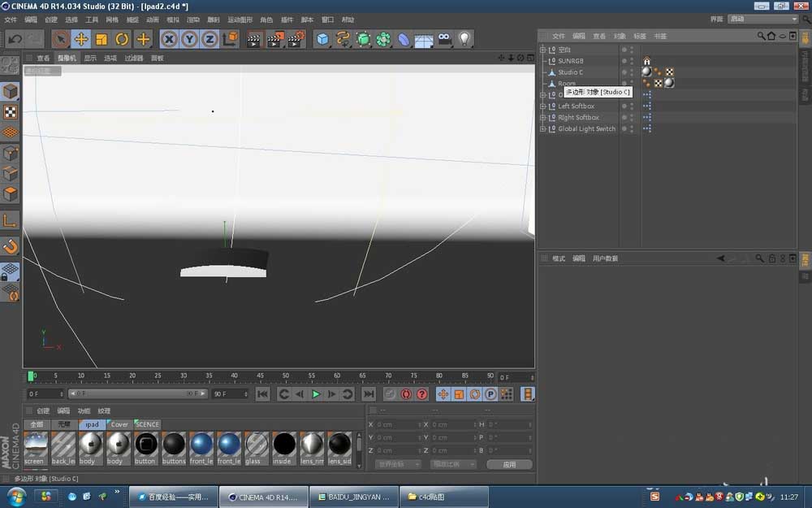
Task: Select the Rotate tool
Action: click(x=122, y=38)
